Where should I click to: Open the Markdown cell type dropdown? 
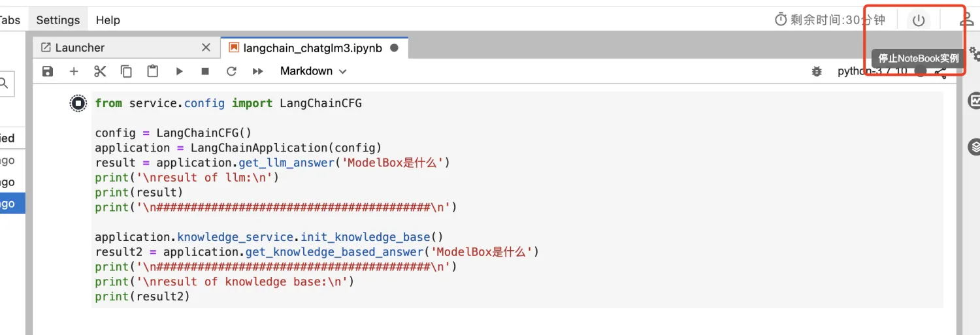point(313,71)
